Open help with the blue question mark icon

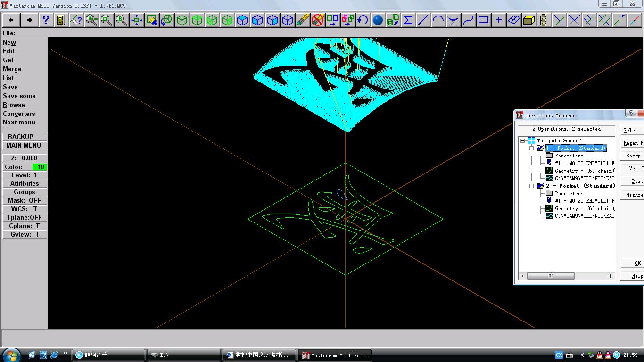coord(46,20)
